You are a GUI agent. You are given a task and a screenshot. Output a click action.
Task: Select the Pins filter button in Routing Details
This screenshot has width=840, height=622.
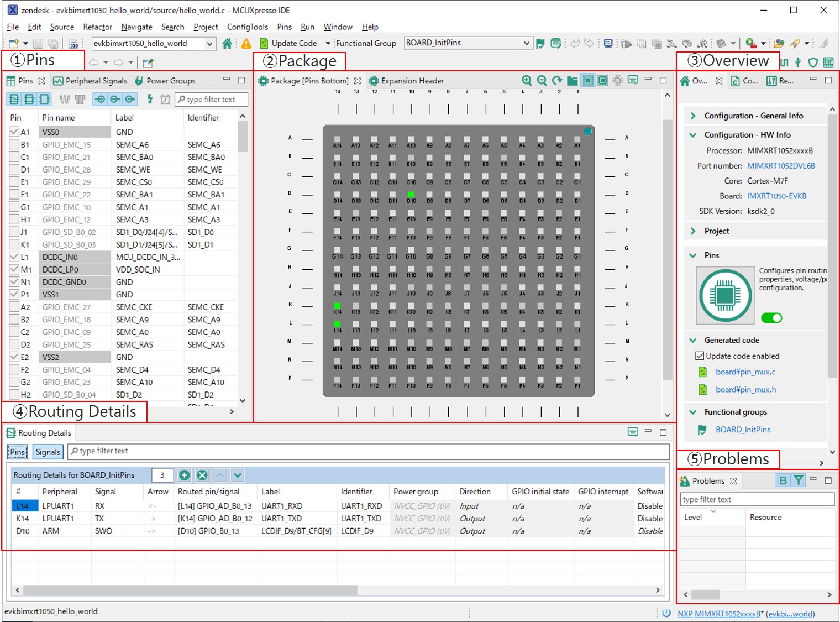18,452
